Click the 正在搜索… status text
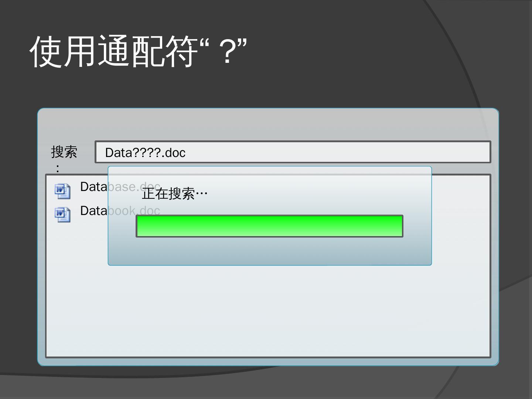Screen dimensions: 532x399 point(175,194)
